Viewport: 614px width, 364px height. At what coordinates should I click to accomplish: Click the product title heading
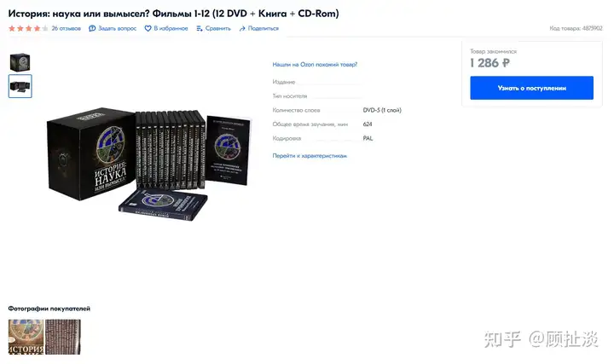coord(173,14)
